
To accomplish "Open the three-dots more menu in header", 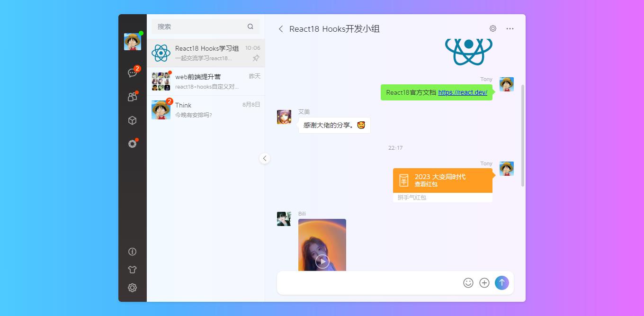I will point(510,29).
